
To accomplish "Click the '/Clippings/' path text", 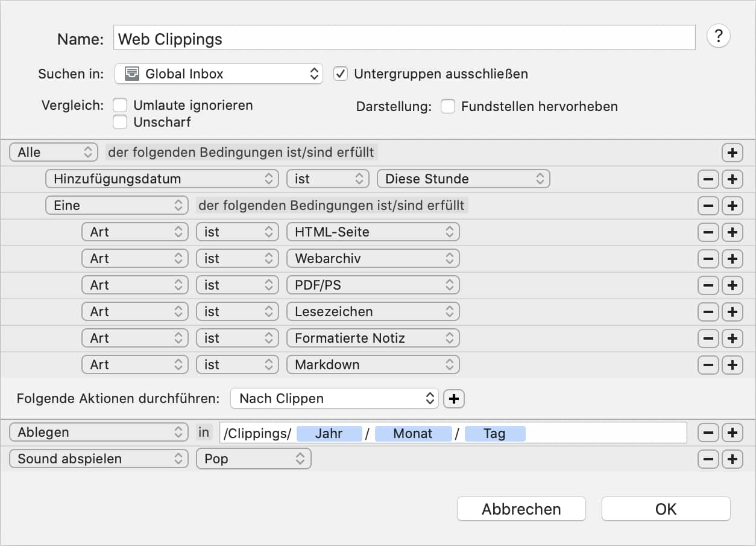I will [x=257, y=434].
